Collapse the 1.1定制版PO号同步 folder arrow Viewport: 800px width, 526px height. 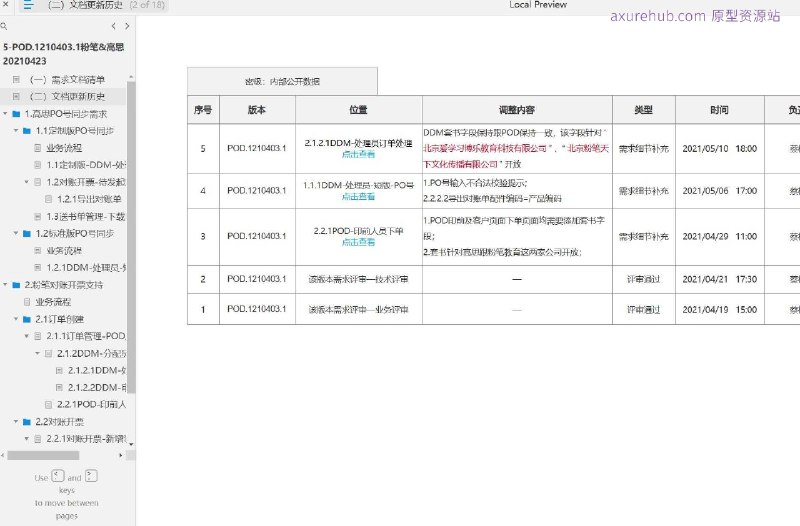pos(16,131)
